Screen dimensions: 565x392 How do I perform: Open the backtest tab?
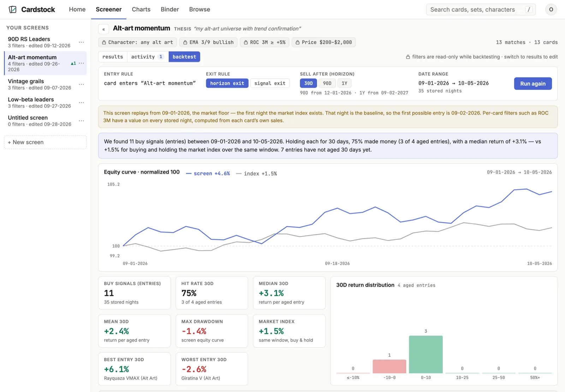point(184,57)
